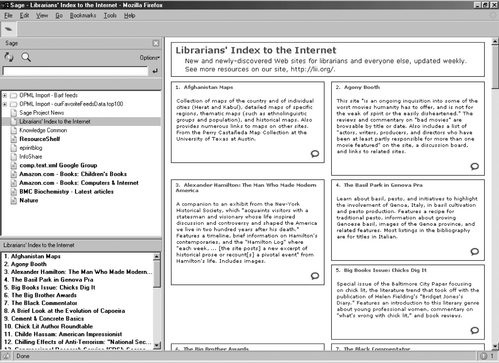
Task: Select the Nature feed
Action: [x=29, y=200]
